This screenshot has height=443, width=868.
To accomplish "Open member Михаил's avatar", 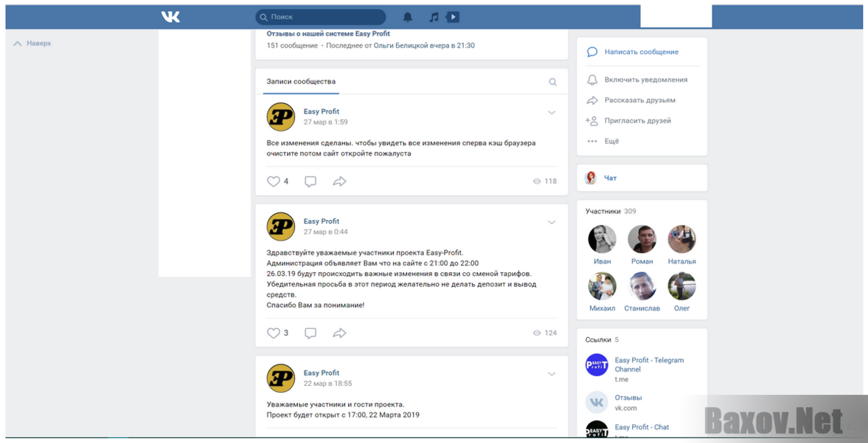I will [x=602, y=286].
